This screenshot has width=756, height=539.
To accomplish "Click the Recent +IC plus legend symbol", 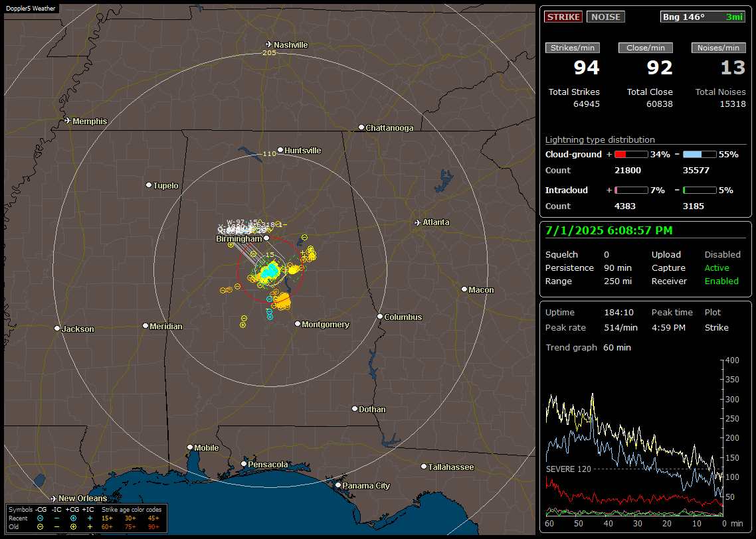I will tap(90, 518).
